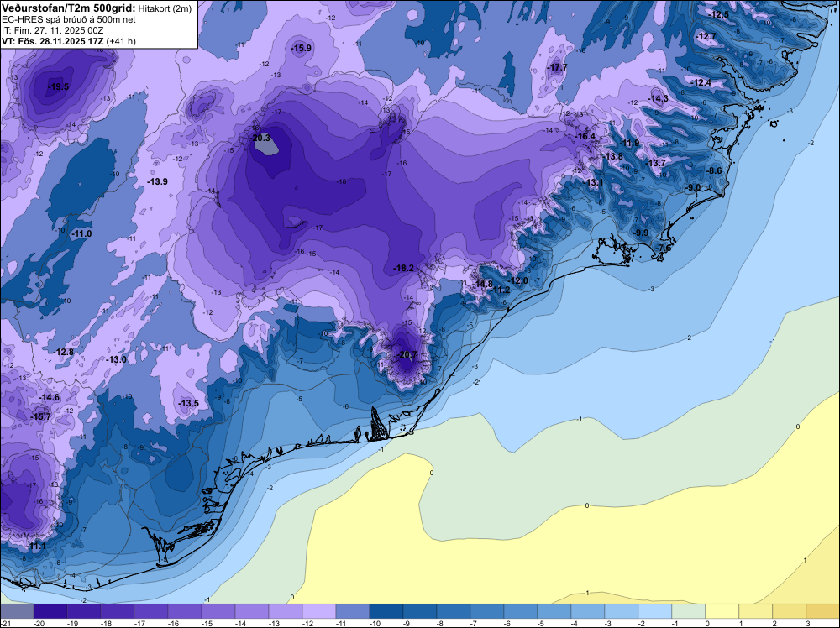Select the bold -15.9 temperature label
Viewport: 840px width, 628px height.
301,48
